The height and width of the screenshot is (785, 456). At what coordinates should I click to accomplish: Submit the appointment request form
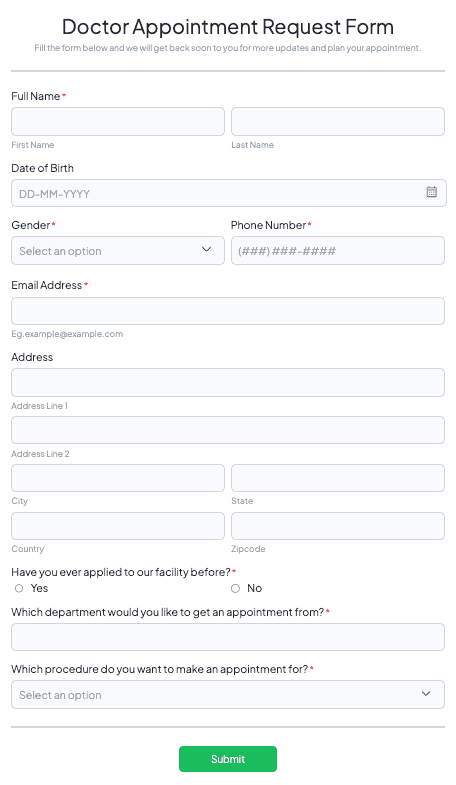point(228,759)
